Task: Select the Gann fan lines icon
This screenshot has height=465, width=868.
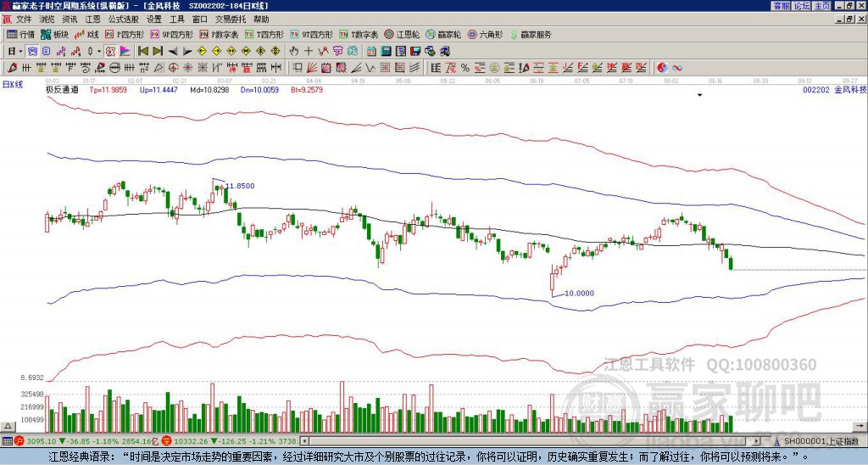Action: pos(312,68)
